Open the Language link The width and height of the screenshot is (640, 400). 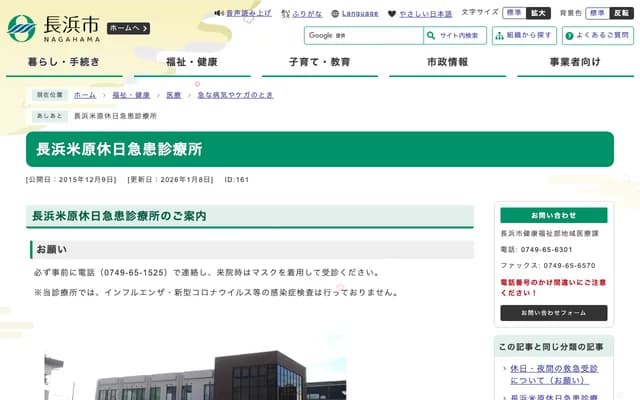coord(360,14)
